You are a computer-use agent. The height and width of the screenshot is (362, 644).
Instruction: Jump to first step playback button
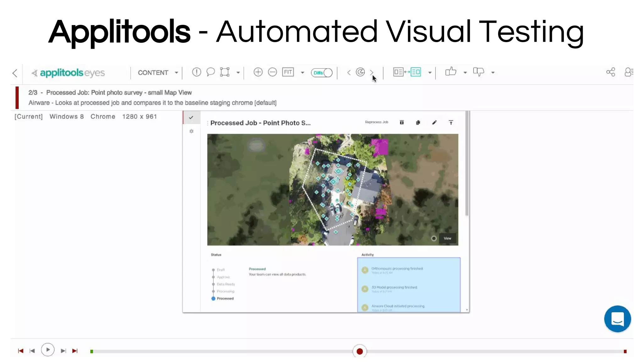[x=21, y=351]
